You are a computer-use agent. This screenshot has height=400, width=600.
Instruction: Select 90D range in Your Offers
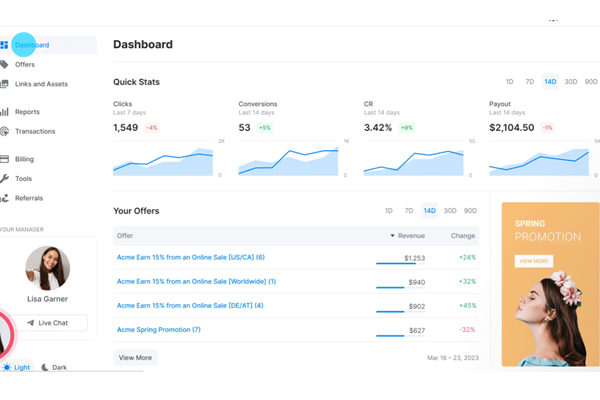(x=471, y=211)
